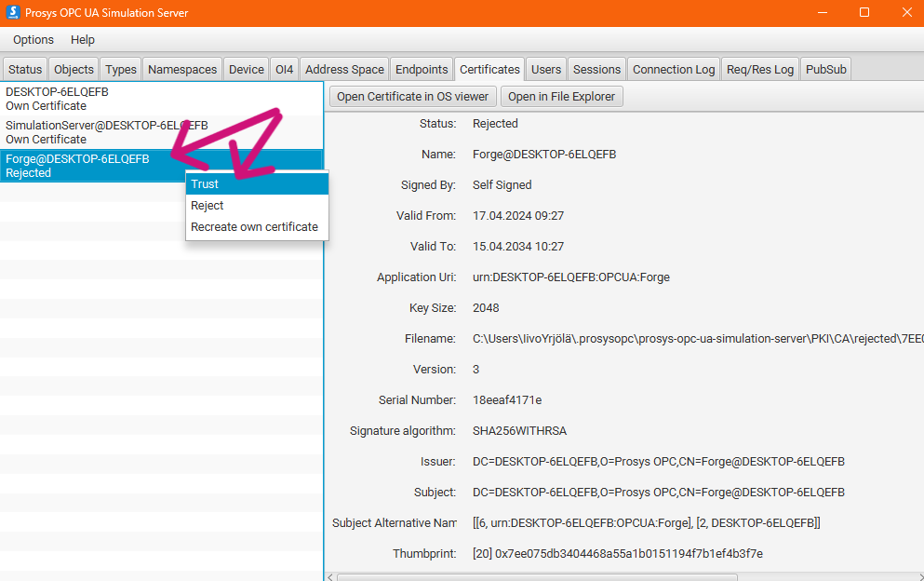Click the Prosys app icon in title bar
Screen dimensions: 924x581
point(13,12)
